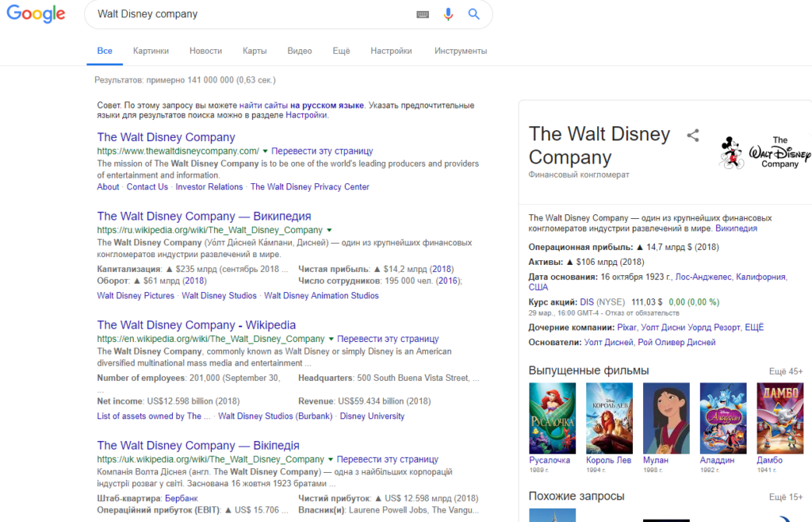Open the Дамбо movie poster

click(780, 418)
